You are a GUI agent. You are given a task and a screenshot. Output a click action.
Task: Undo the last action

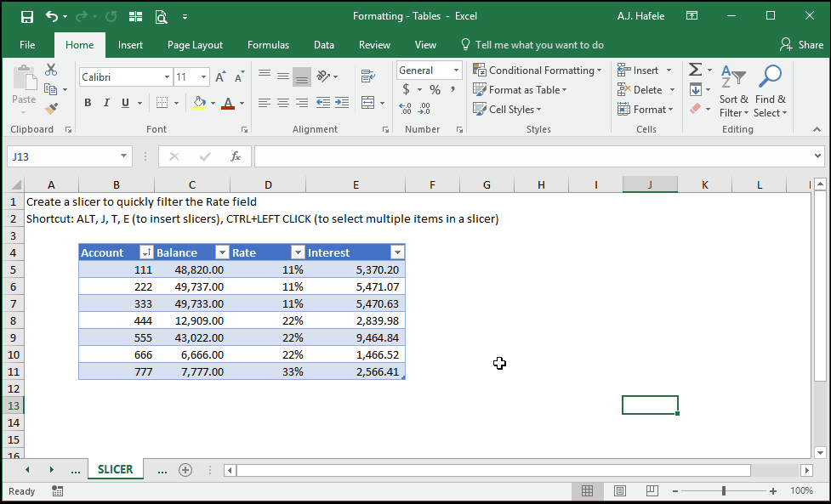pyautogui.click(x=52, y=16)
